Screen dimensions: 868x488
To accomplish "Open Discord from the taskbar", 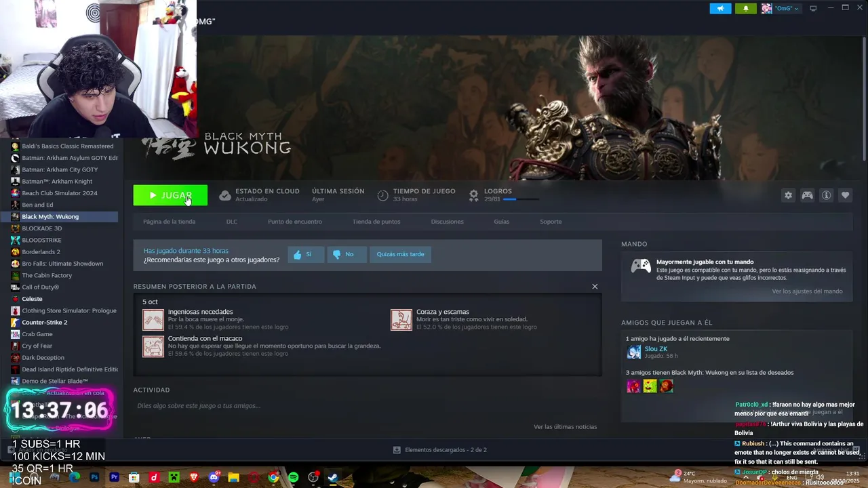I will pyautogui.click(x=214, y=477).
